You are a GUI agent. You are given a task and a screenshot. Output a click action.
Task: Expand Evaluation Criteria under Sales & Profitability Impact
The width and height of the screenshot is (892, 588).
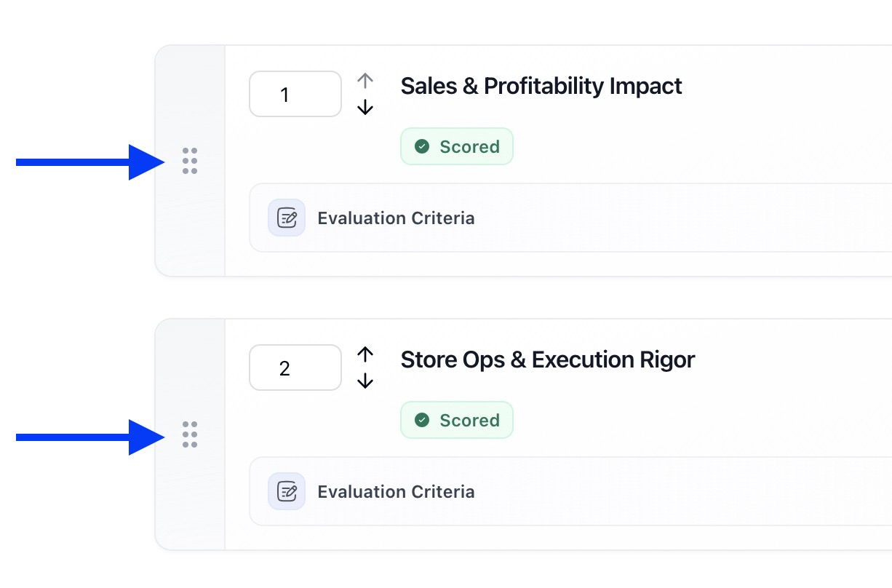(x=396, y=218)
